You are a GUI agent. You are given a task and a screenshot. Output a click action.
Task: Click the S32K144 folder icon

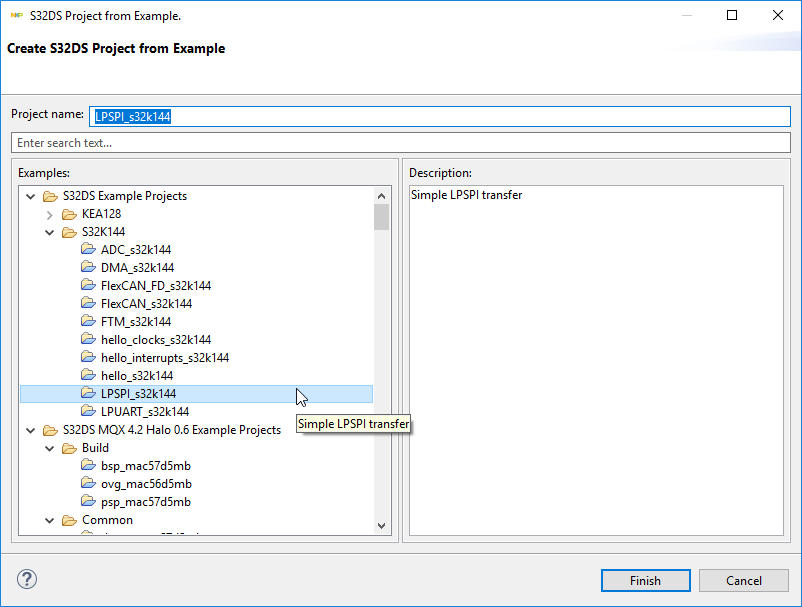pos(69,232)
